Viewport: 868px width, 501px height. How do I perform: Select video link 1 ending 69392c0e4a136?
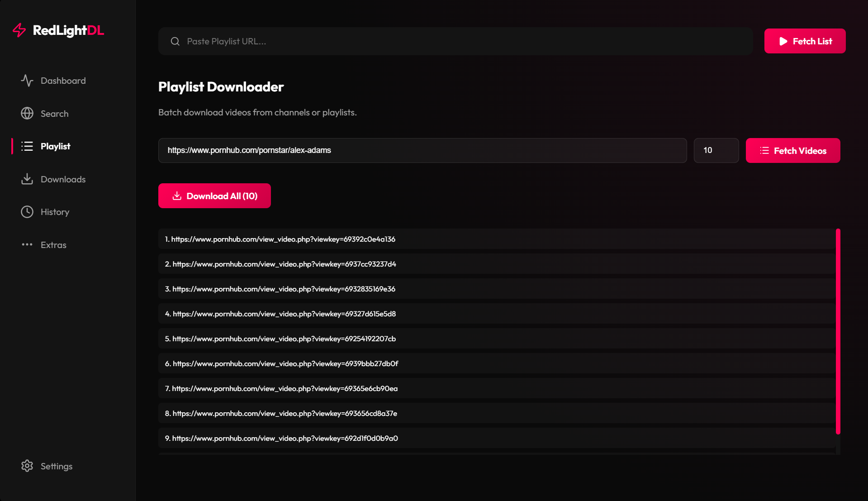coord(497,239)
